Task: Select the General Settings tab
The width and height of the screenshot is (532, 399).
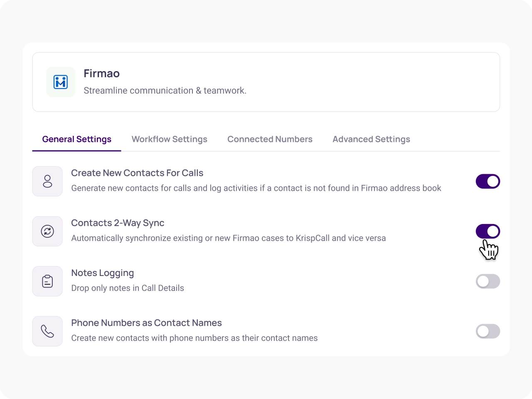Action: point(77,139)
